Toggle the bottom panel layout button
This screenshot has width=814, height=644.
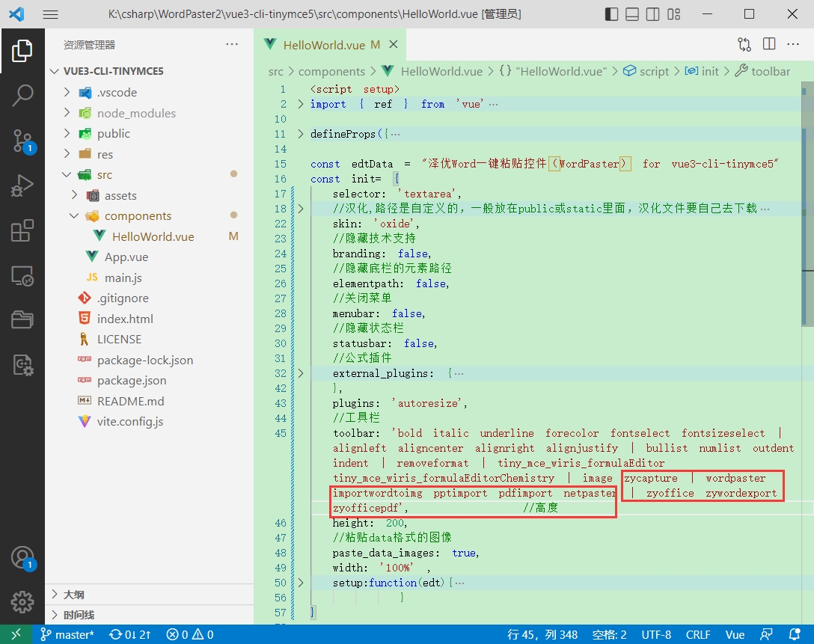pos(632,14)
